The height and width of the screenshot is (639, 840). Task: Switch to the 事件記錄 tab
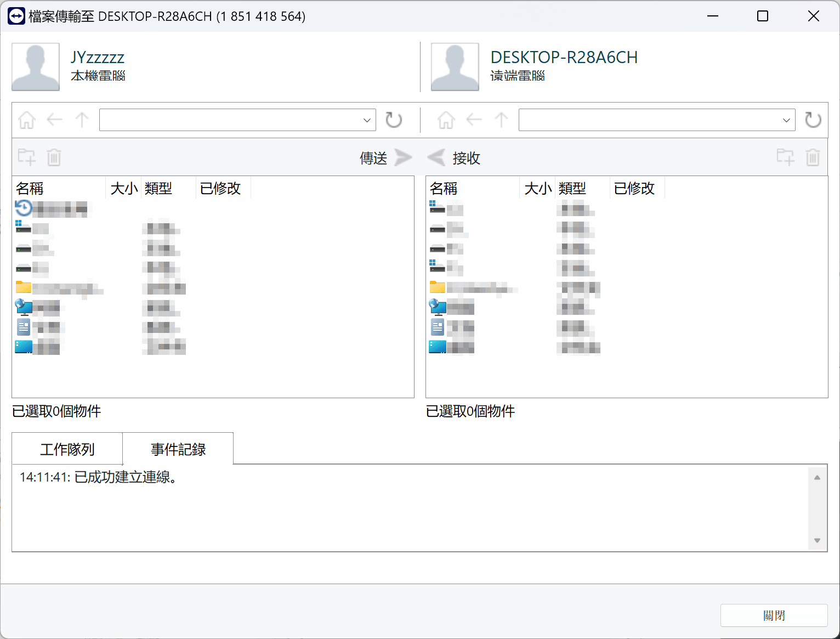pos(178,449)
